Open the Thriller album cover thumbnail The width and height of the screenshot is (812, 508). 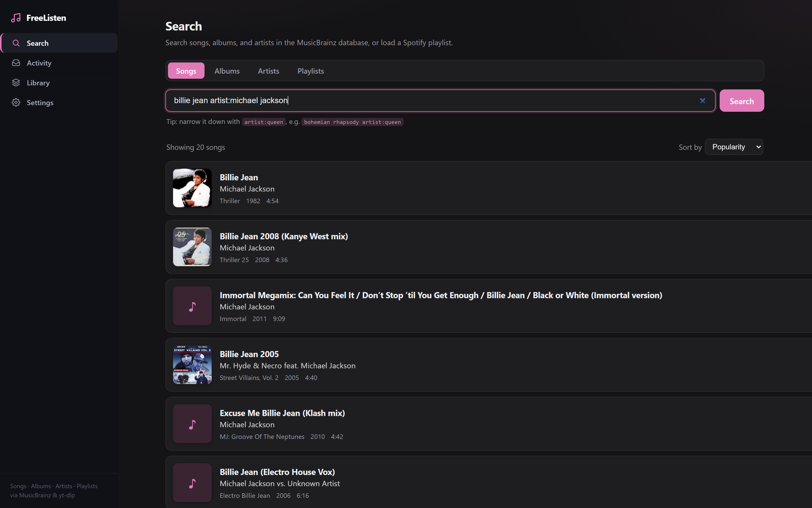pos(192,188)
